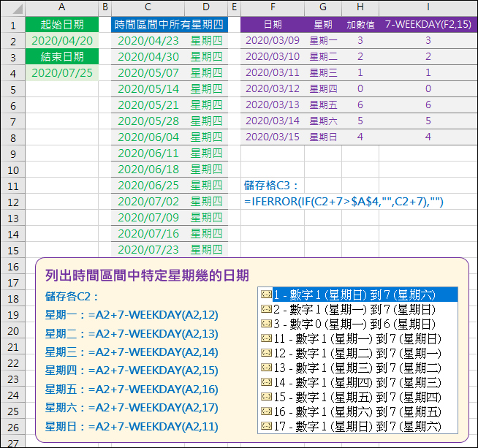Select column G header

click(323, 7)
